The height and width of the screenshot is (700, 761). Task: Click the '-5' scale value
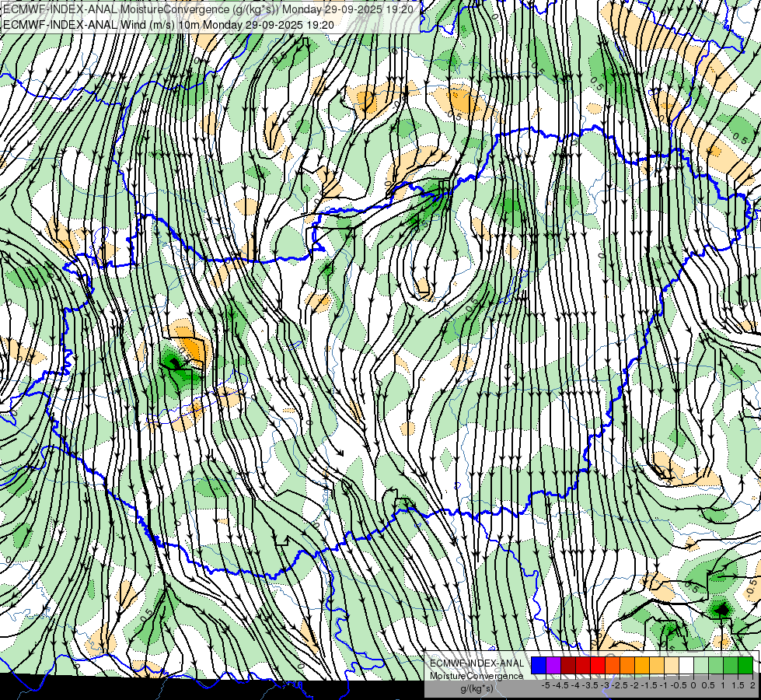546,685
